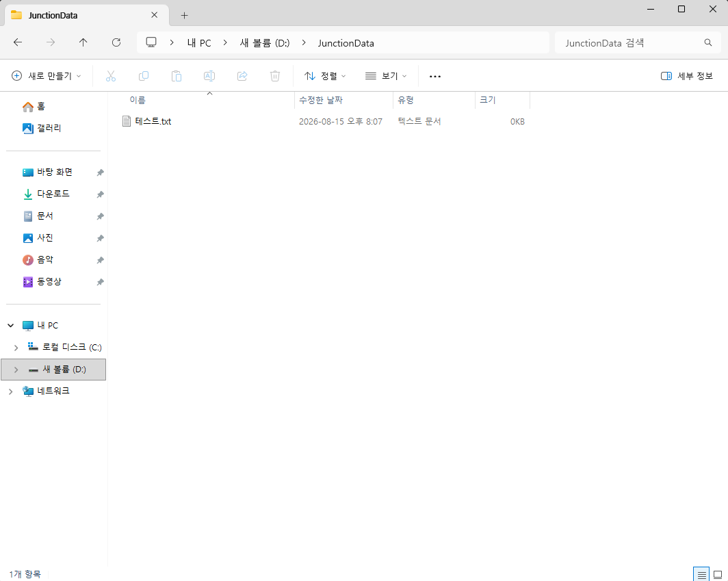Unpin 다운로드 using its pin icon
The height and width of the screenshot is (581, 728).
(100, 194)
